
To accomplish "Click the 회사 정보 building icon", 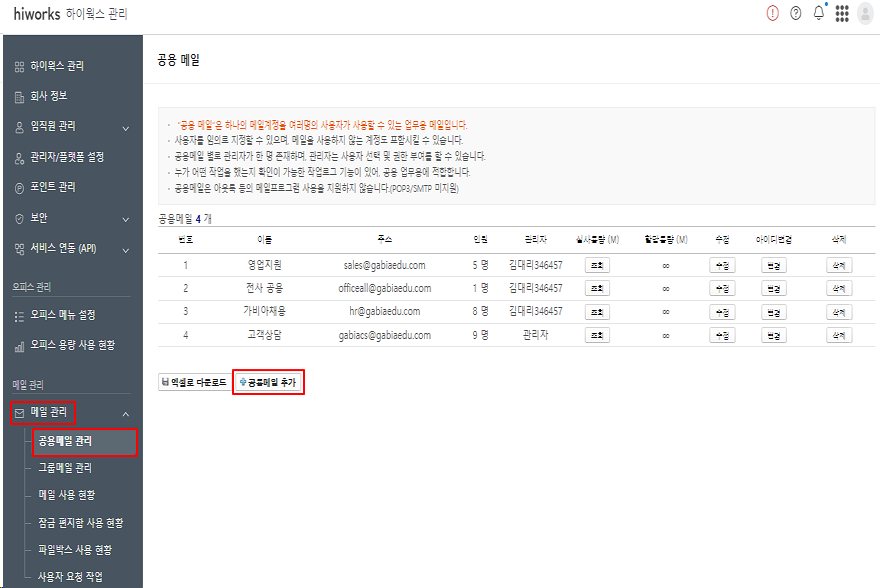I will tap(20, 97).
